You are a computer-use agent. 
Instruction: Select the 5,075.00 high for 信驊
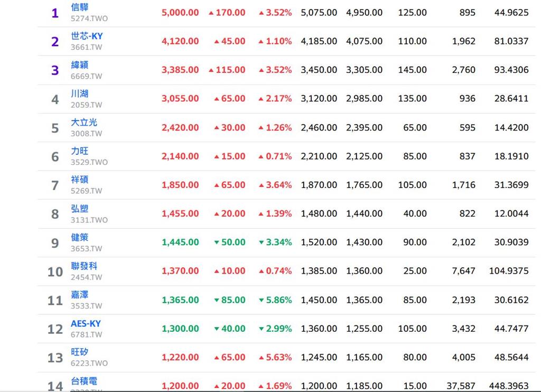coord(319,13)
